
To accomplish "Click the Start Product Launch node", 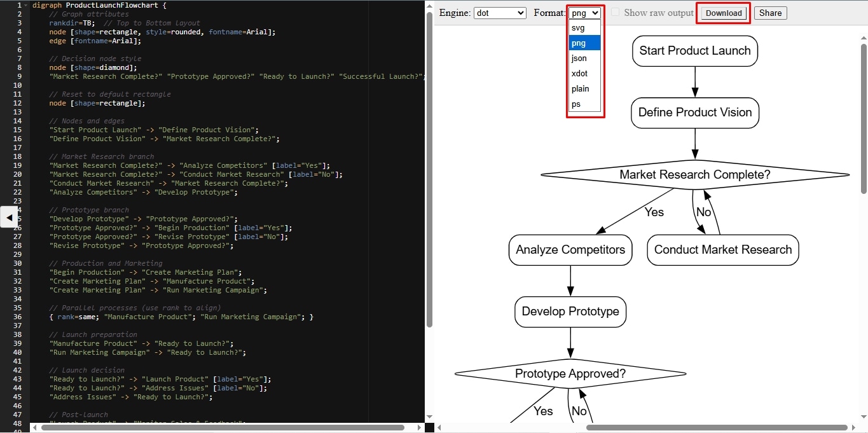I will (x=695, y=51).
